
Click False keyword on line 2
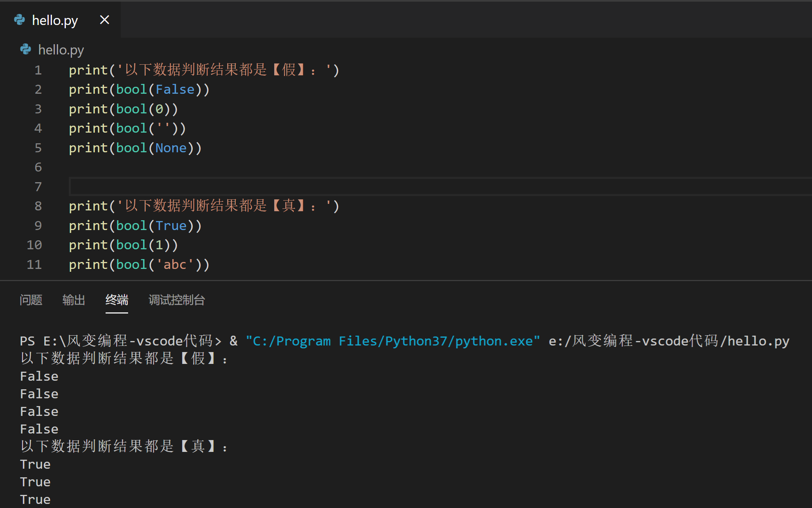(175, 90)
